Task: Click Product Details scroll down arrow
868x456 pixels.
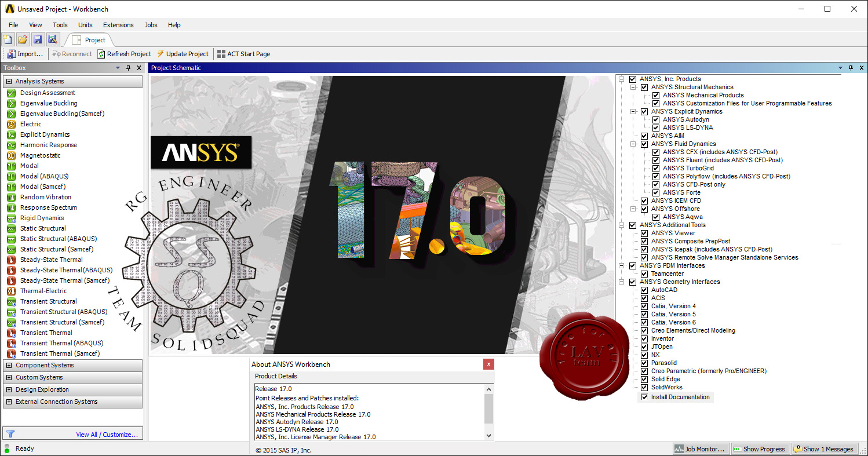Action: click(x=489, y=435)
